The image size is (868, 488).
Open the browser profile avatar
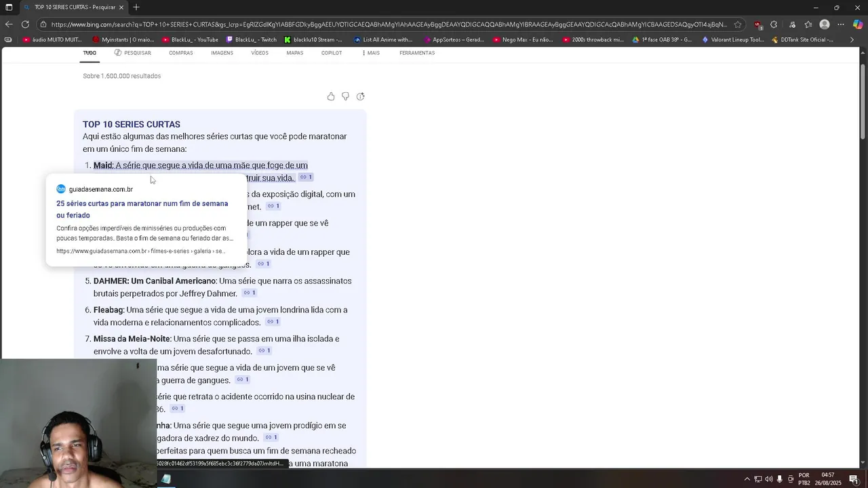pos(825,24)
